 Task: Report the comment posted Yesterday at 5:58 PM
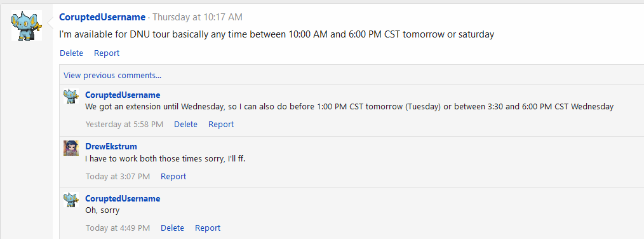(221, 124)
